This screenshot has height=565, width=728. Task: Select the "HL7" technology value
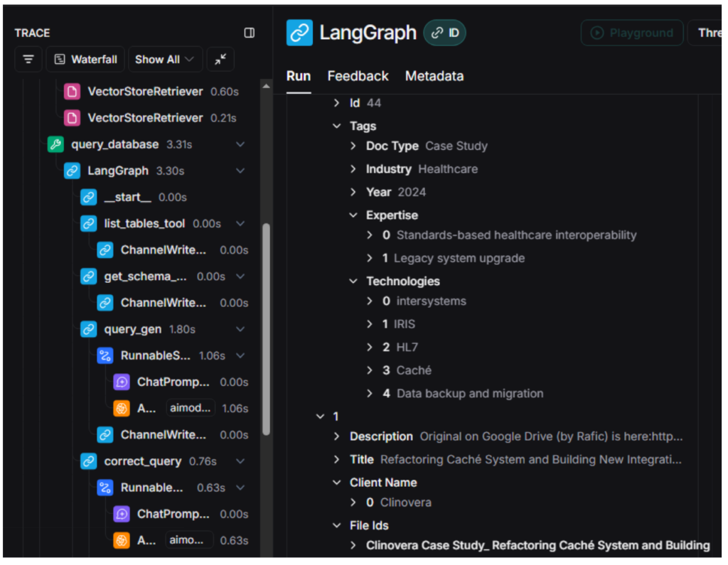407,348
